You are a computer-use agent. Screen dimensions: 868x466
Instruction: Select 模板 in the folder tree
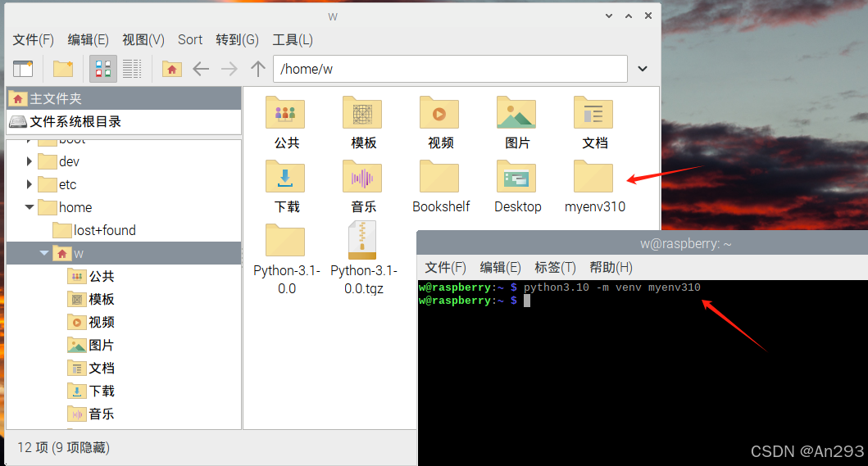91,300
